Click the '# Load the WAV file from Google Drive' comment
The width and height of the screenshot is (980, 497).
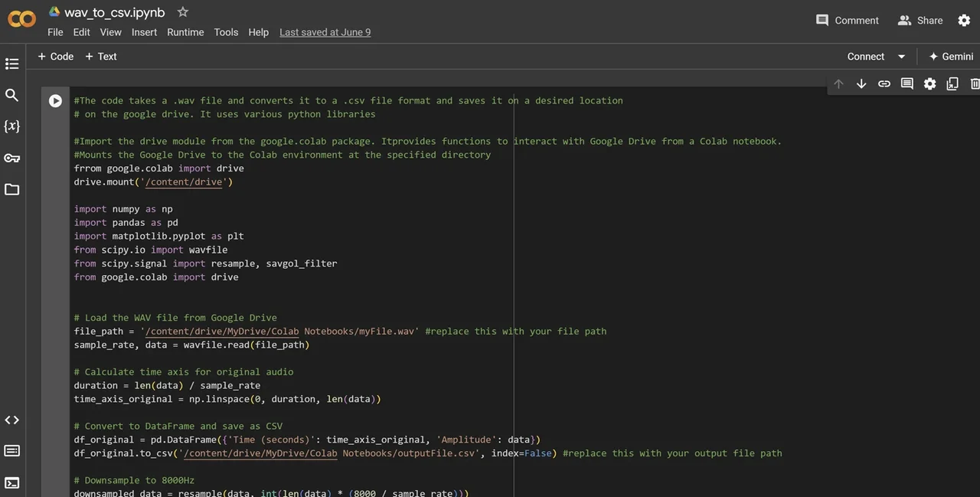tap(175, 318)
